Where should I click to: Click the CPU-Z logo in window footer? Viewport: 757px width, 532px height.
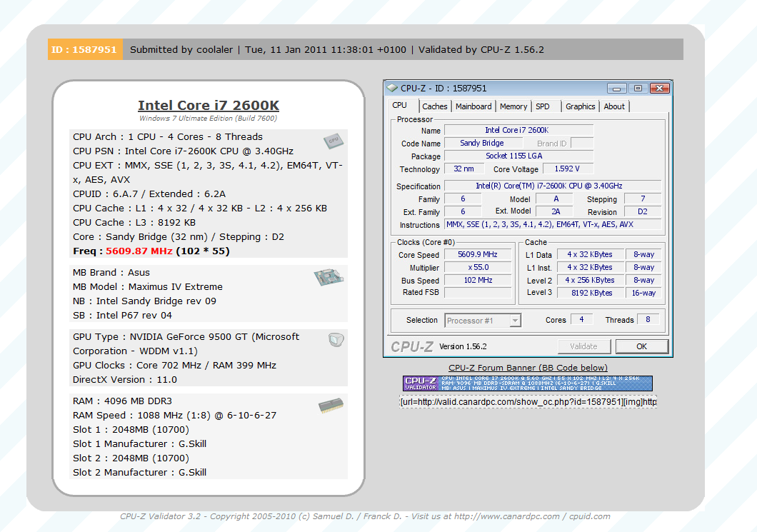(412, 346)
